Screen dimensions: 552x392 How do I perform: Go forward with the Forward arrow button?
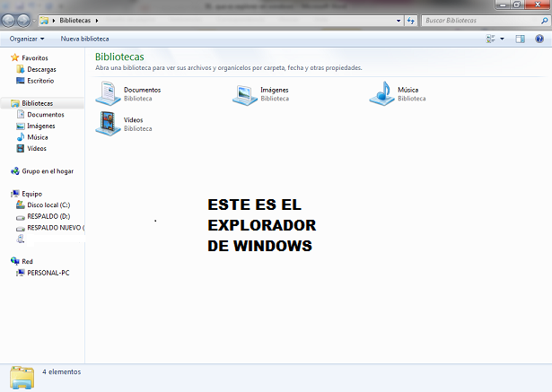pos(23,21)
